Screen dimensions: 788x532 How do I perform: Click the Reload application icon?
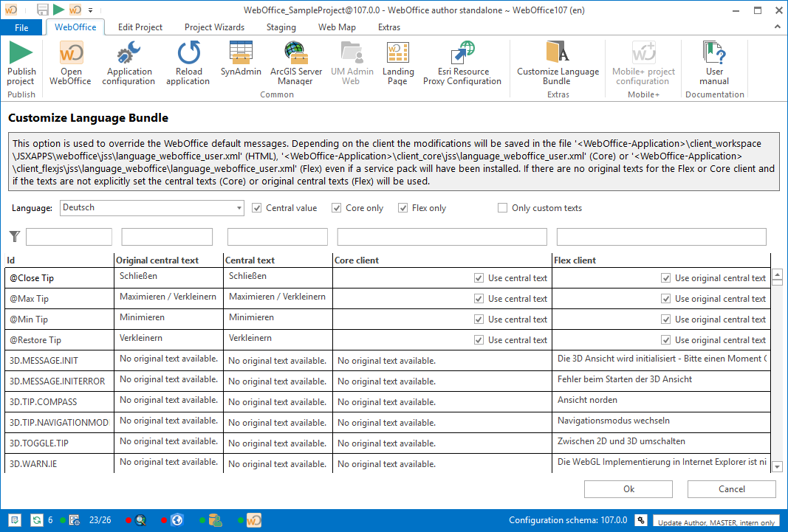188,63
